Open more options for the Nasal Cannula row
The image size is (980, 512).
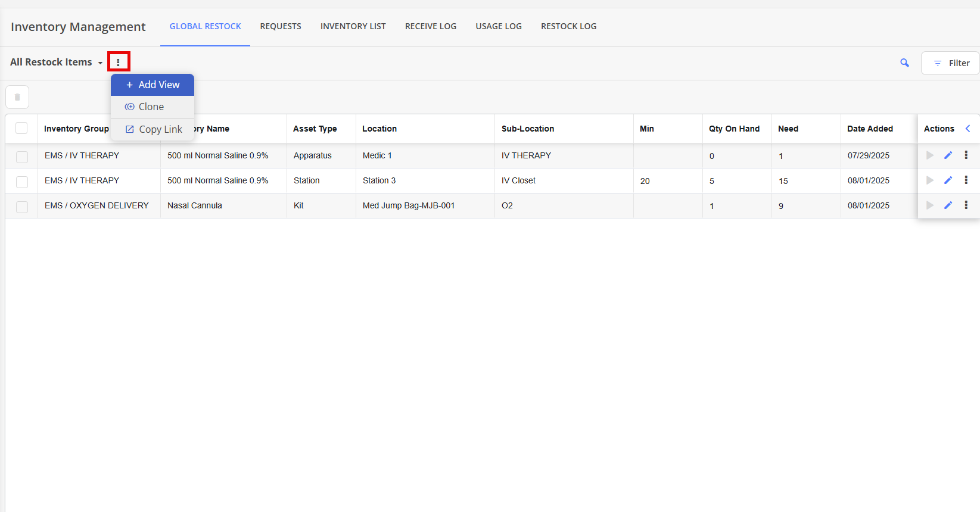pyautogui.click(x=966, y=205)
